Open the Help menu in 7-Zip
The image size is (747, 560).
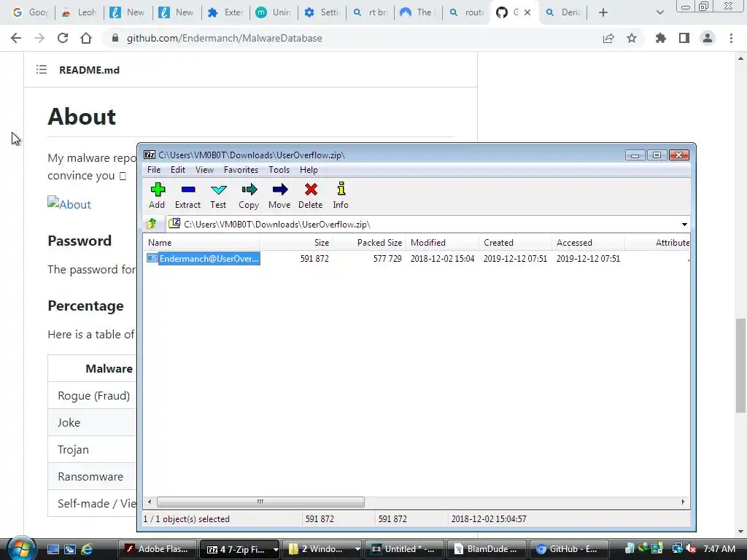click(x=309, y=169)
